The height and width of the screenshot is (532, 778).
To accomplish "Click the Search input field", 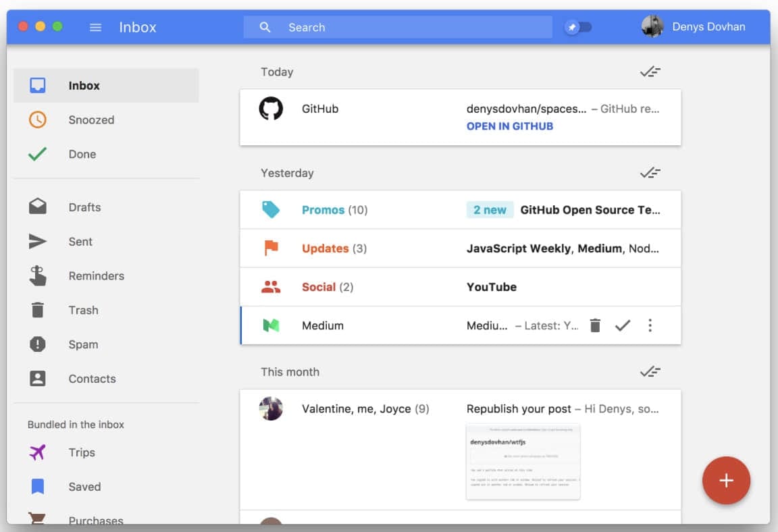I will 397,27.
